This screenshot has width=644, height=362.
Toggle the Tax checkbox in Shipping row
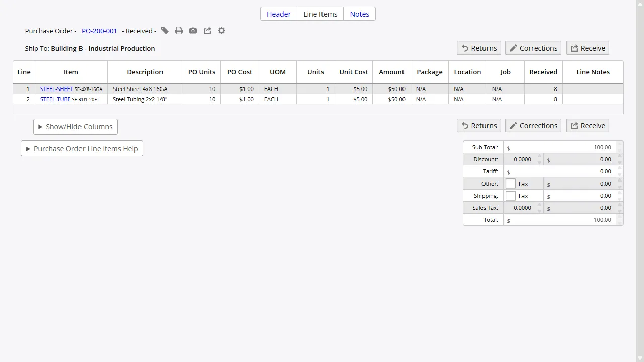point(511,196)
